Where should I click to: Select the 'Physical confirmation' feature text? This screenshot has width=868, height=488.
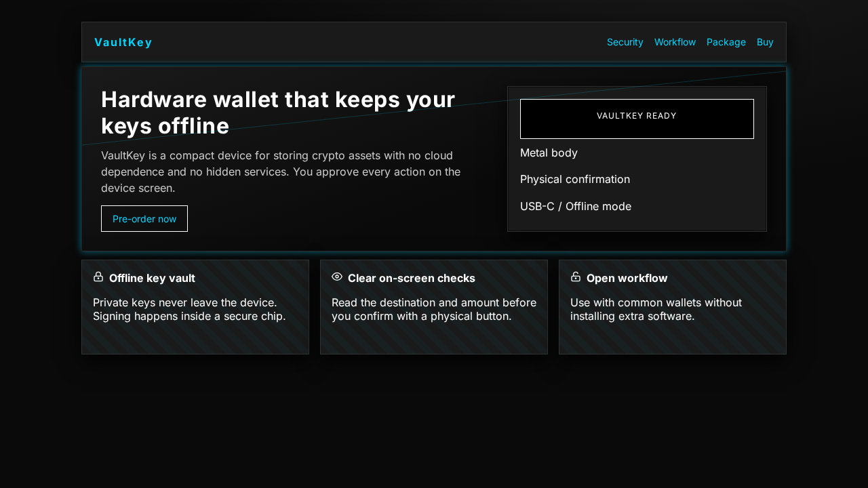click(575, 179)
